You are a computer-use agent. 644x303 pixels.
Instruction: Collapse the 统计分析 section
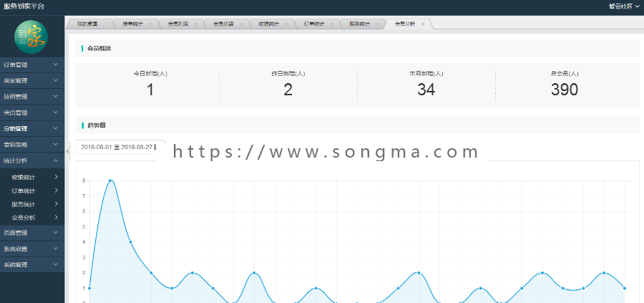[32, 160]
